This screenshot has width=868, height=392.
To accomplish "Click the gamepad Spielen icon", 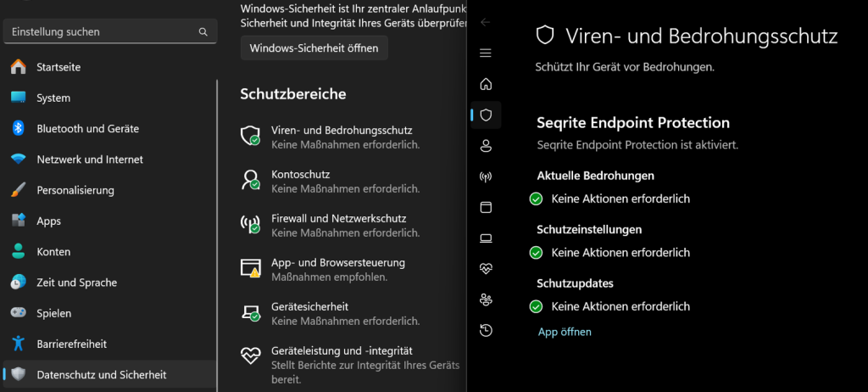I will pyautogui.click(x=19, y=313).
